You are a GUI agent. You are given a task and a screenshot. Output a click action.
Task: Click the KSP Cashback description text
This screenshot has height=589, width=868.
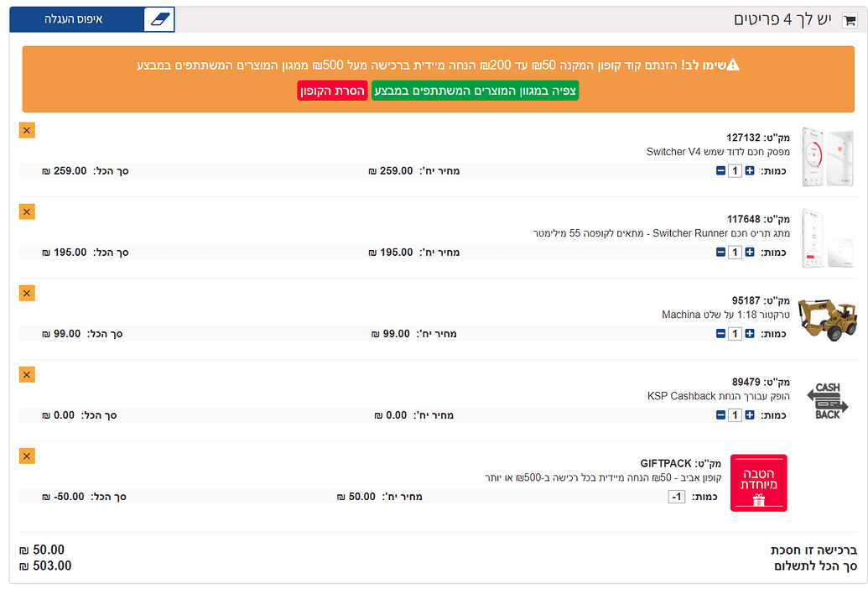click(x=719, y=396)
